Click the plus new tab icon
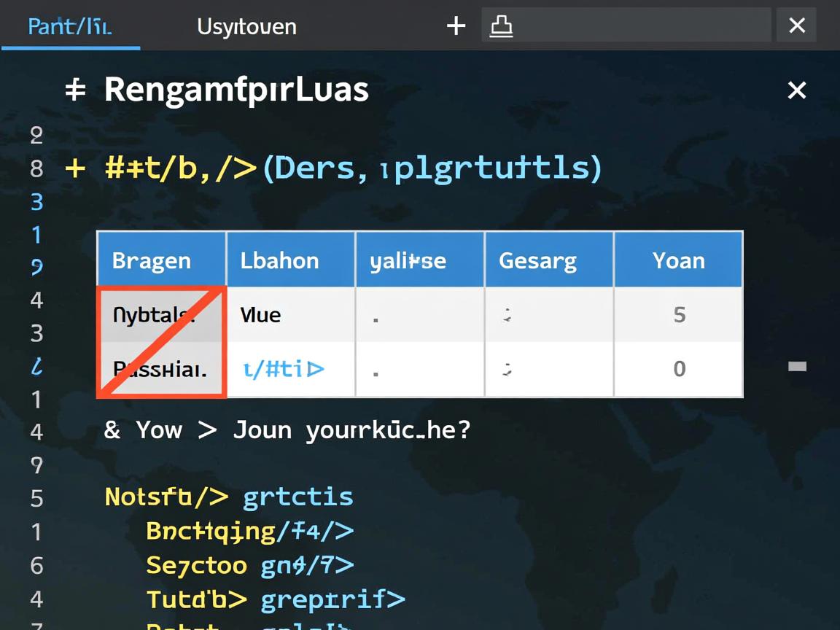Image resolution: width=840 pixels, height=630 pixels. pos(456,26)
